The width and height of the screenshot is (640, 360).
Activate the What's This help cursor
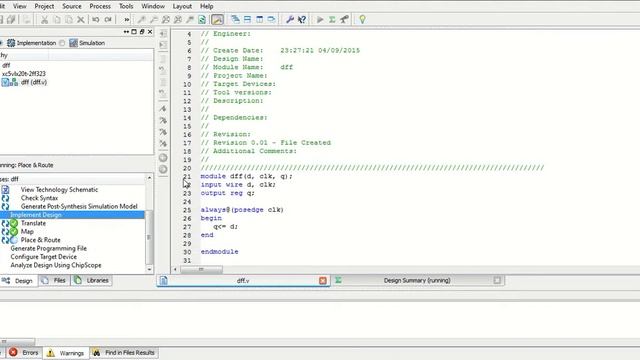click(x=302, y=19)
